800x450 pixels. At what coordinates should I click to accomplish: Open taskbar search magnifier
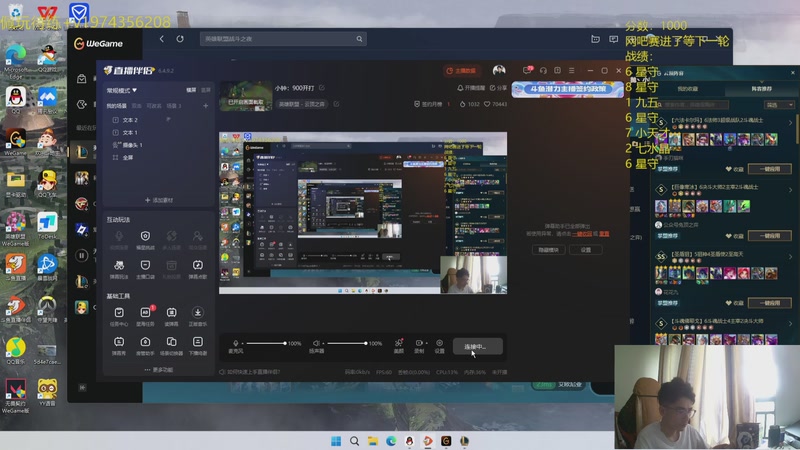coord(354,441)
